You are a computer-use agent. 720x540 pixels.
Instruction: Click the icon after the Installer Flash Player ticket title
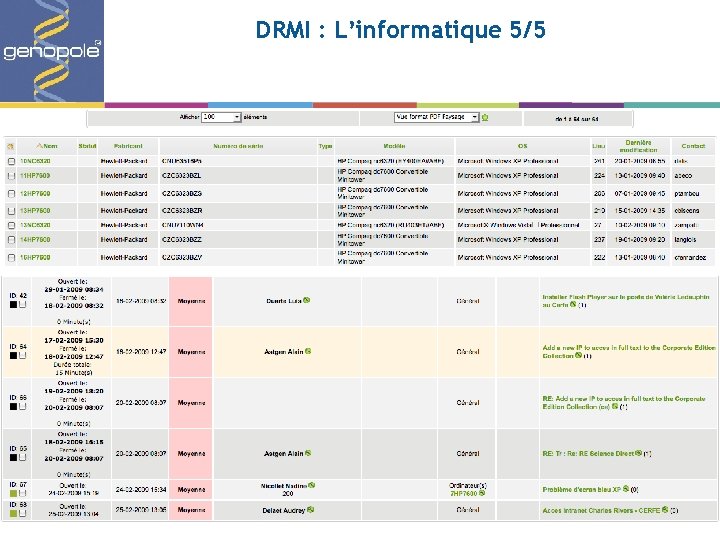(573, 304)
